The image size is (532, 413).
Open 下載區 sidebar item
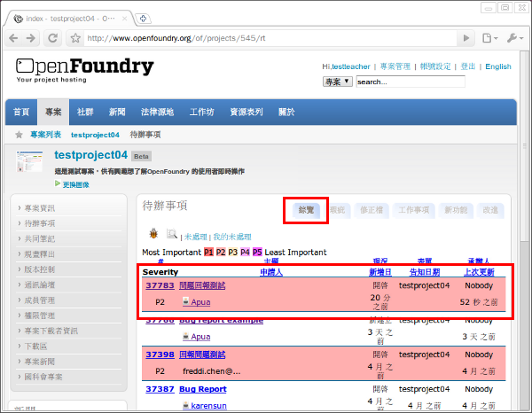click(35, 347)
